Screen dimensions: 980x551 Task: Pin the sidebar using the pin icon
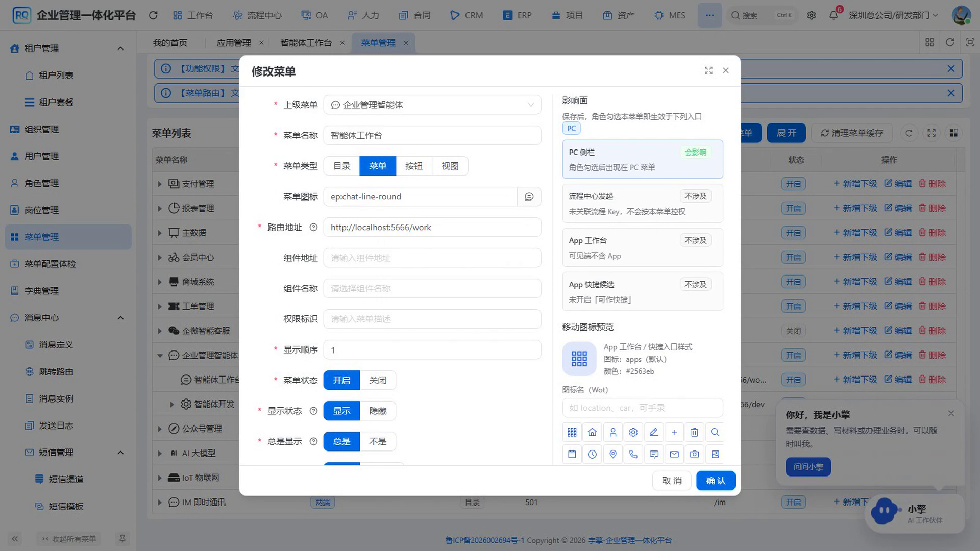click(x=122, y=538)
